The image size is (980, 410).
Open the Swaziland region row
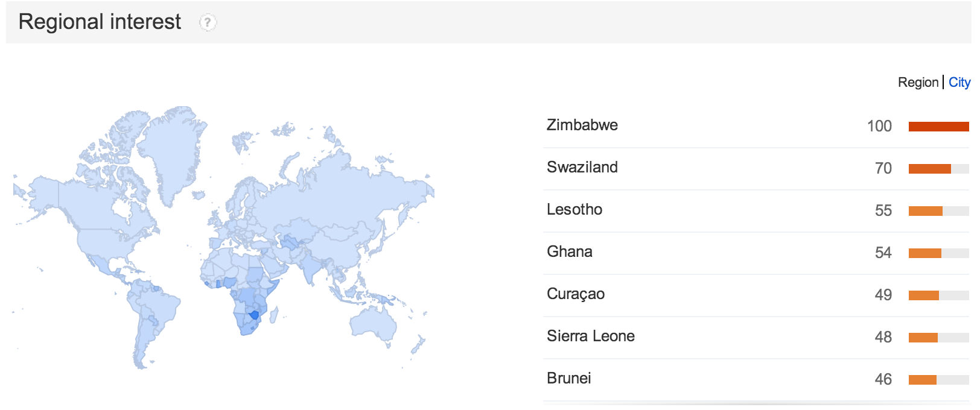pos(582,167)
